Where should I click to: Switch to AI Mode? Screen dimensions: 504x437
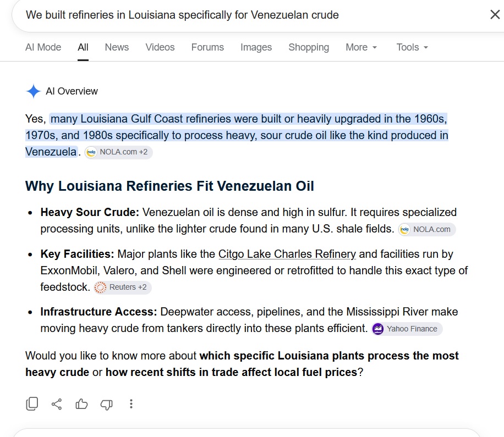pos(43,47)
